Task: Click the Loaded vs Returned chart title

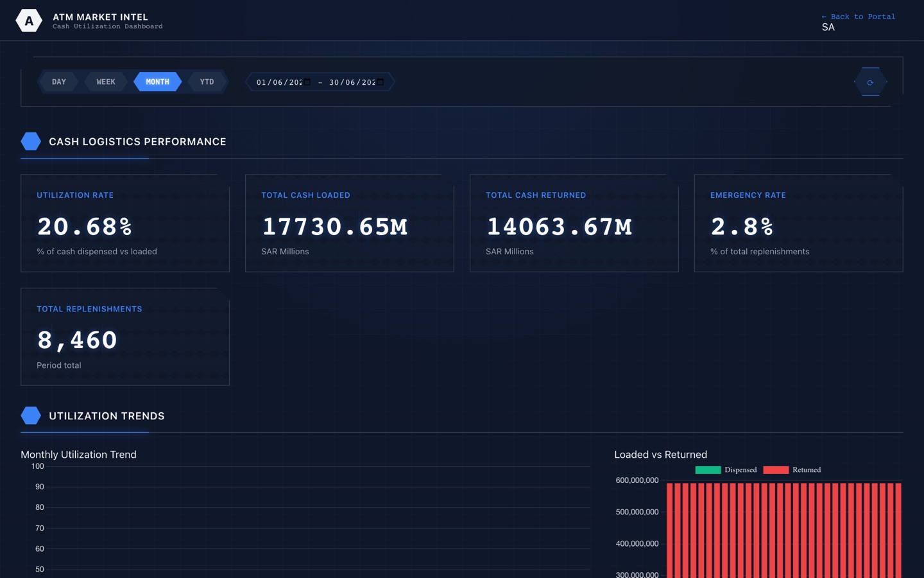Action: (x=660, y=454)
